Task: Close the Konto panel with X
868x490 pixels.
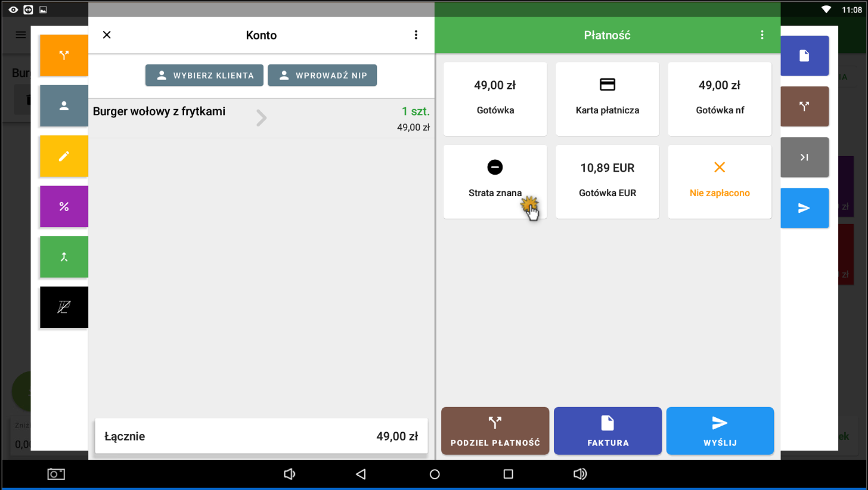Action: 107,35
